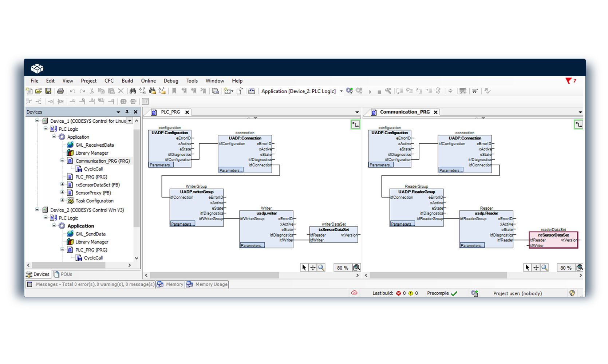Collapse the Device_1 tree node

[37, 121]
